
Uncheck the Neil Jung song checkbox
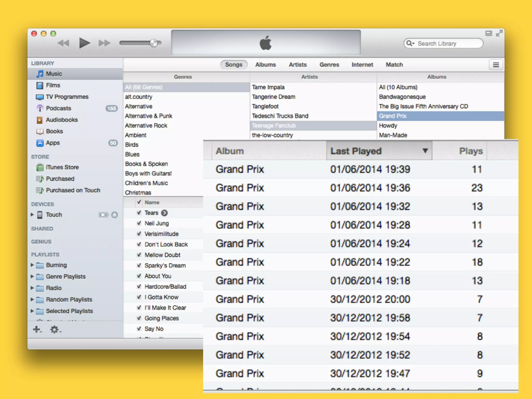coord(139,223)
